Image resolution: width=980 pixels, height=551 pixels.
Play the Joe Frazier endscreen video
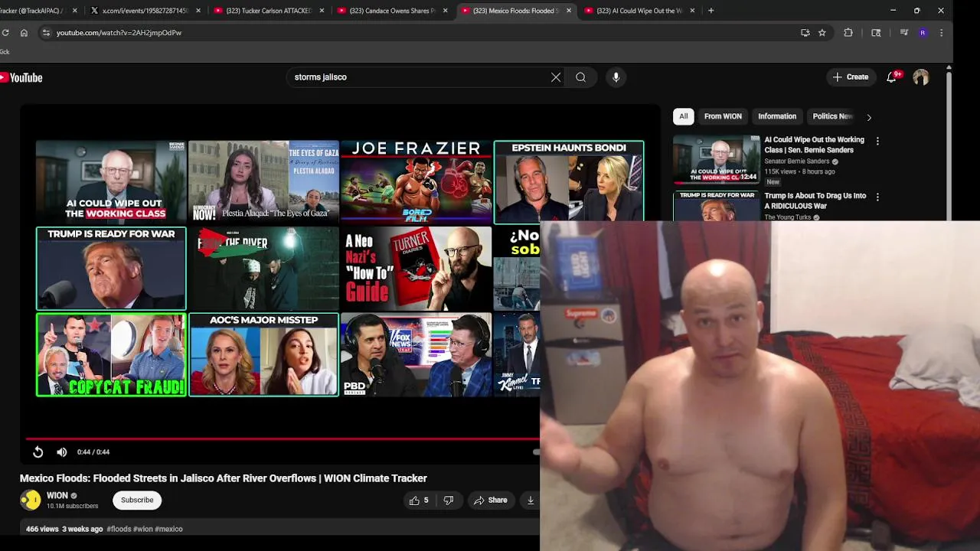[x=416, y=181]
